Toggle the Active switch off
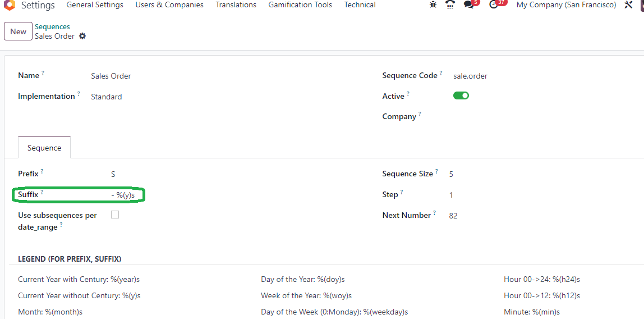The width and height of the screenshot is (644, 319). click(461, 96)
